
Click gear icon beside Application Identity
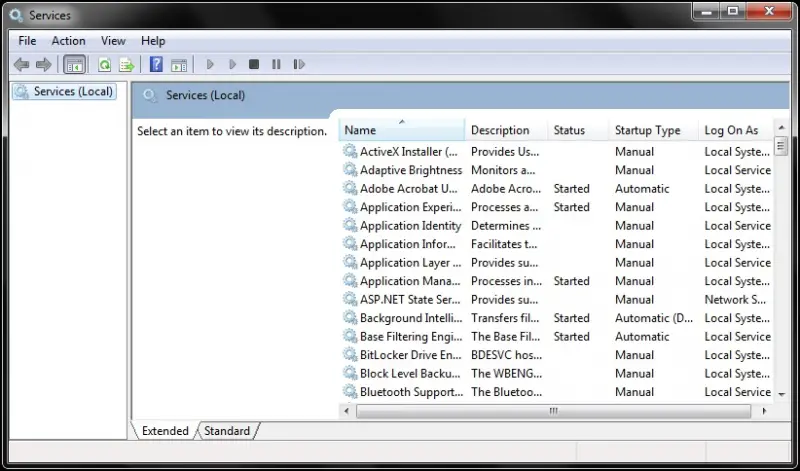pos(350,225)
